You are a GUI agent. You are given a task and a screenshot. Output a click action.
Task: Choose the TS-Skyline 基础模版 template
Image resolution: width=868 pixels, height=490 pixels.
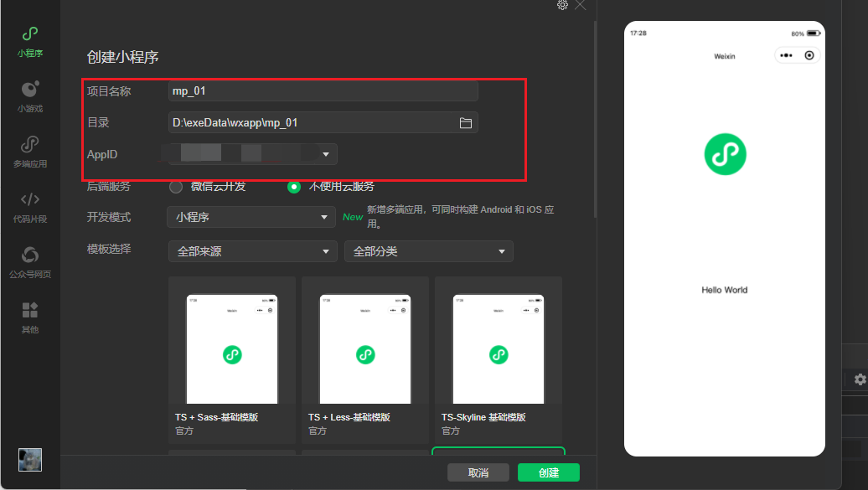pos(499,360)
